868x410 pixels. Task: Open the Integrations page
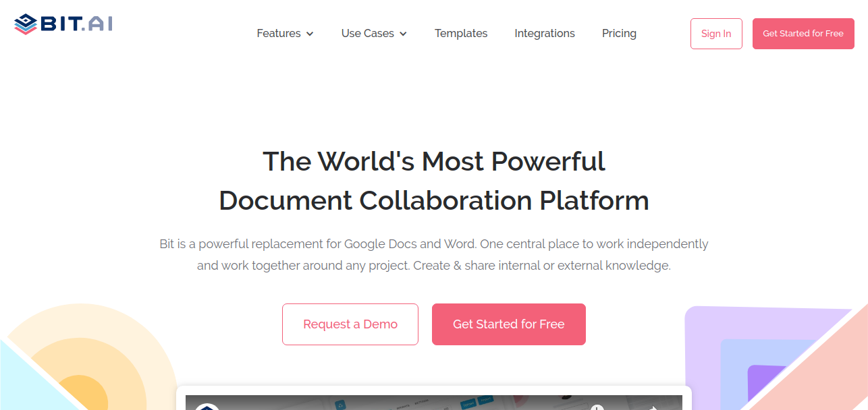click(545, 33)
